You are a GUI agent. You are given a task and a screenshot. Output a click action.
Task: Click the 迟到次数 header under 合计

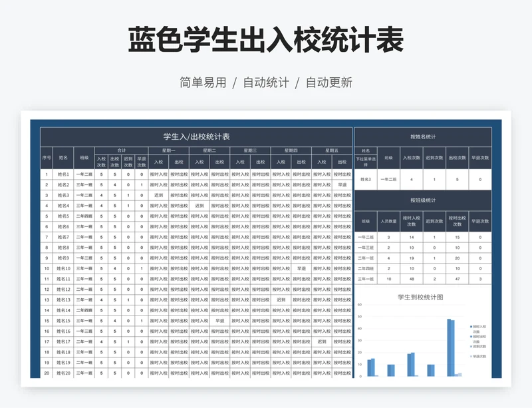[128, 162]
